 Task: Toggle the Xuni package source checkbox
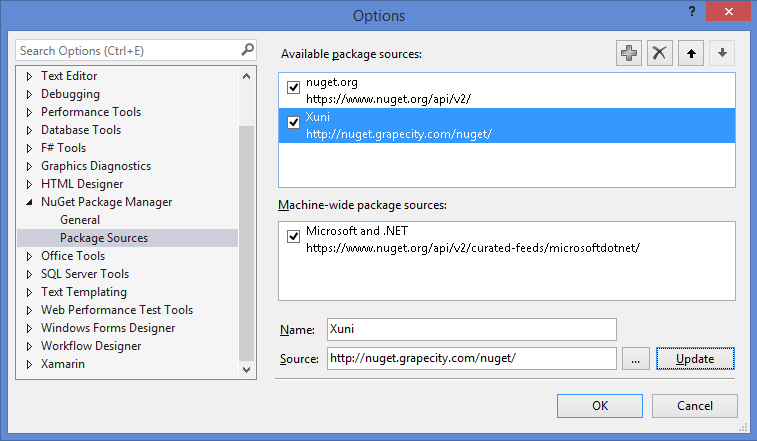pyautogui.click(x=293, y=123)
